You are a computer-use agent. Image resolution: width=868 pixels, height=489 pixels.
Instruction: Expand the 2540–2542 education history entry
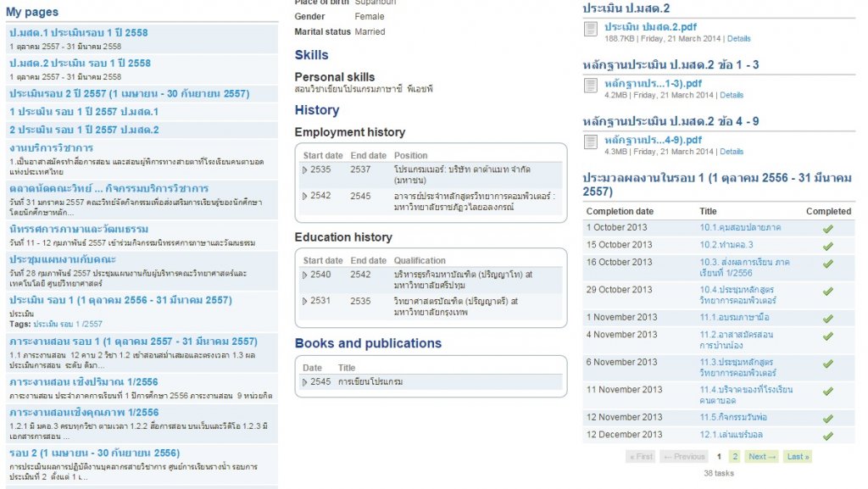coord(306,275)
